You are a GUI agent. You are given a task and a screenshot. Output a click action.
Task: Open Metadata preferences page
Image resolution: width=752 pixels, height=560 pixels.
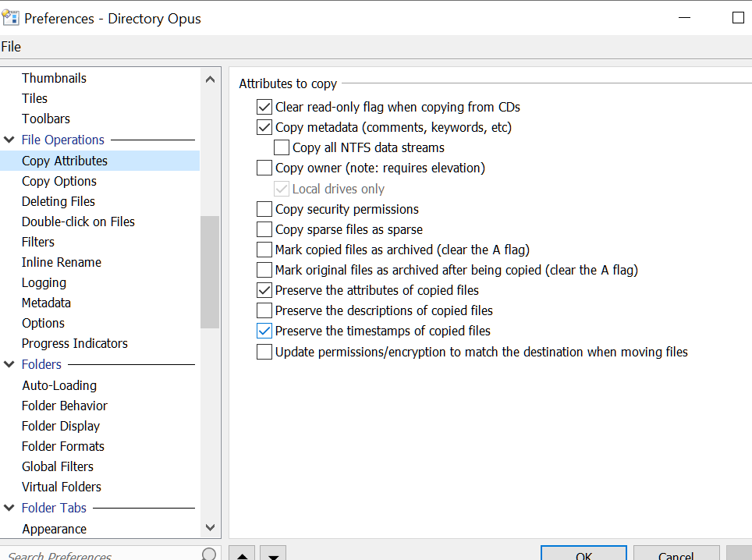pos(46,303)
